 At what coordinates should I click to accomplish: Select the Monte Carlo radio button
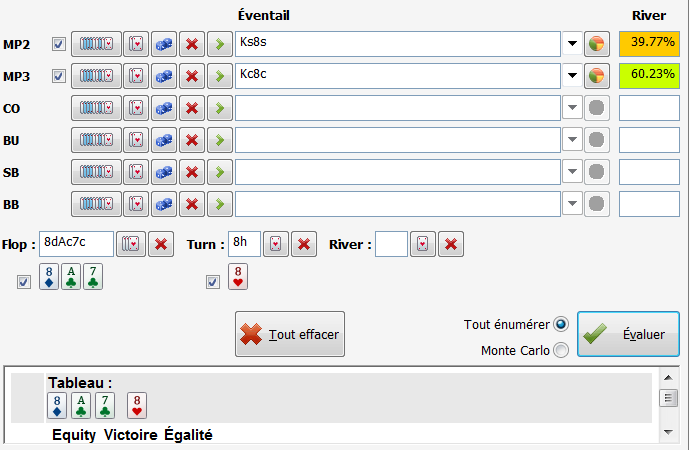tap(561, 350)
